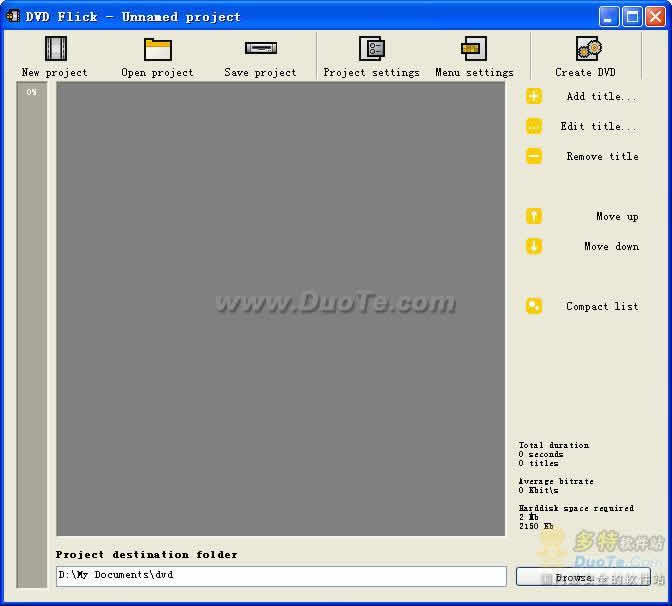Choose Project settings text in toolbar
Image resolution: width=672 pixels, height=606 pixels.
[372, 72]
